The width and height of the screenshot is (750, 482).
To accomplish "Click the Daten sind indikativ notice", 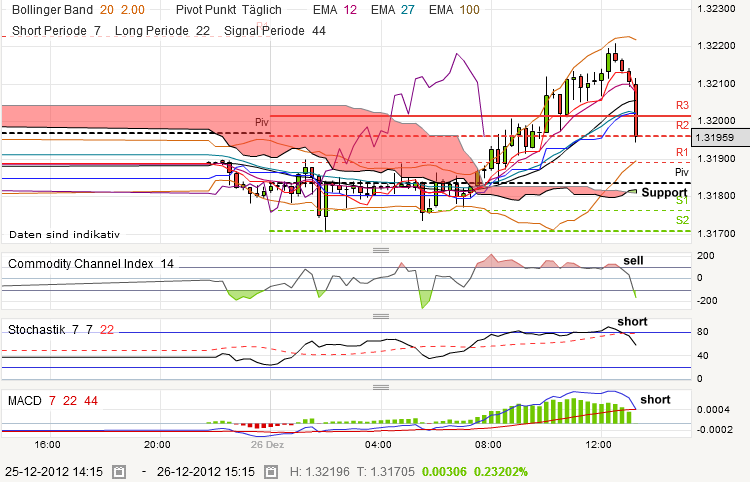I will 64,234.
